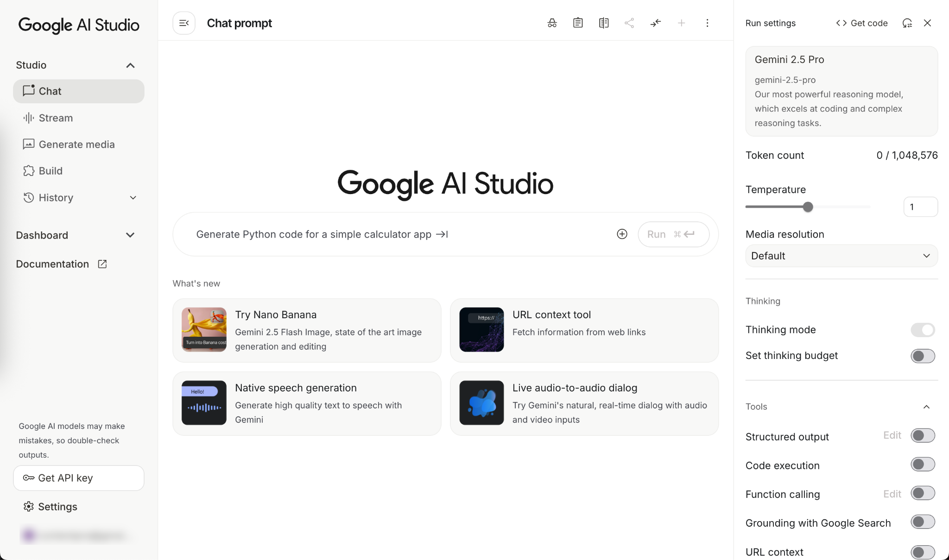The height and width of the screenshot is (560, 949).
Task: Enable Structured output toggle
Action: click(x=923, y=435)
